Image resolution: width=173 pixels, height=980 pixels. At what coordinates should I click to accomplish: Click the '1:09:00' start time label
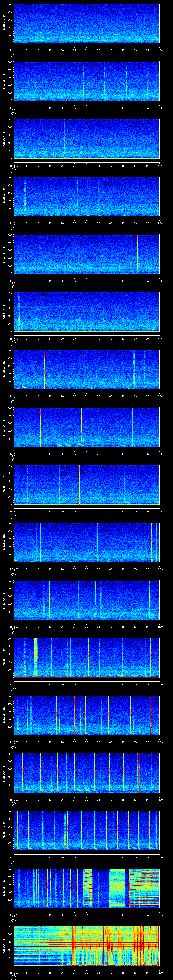tap(14, 569)
